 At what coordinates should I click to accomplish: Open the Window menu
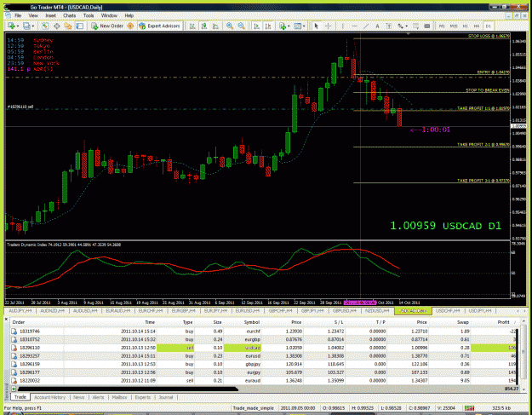point(109,15)
